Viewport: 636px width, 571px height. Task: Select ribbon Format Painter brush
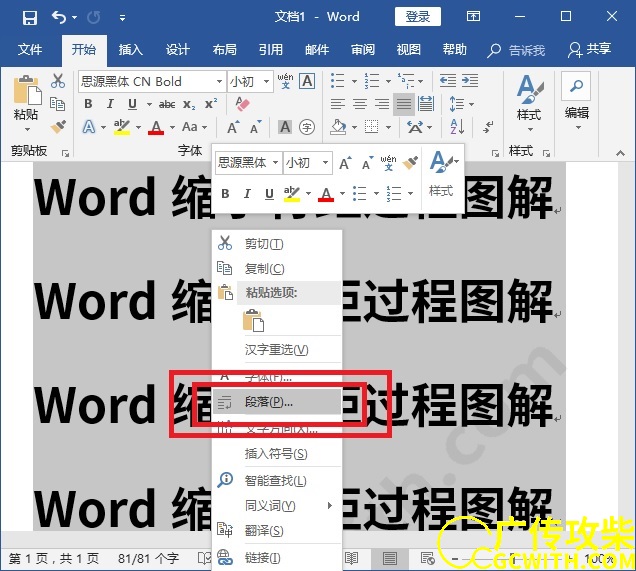pos(58,127)
